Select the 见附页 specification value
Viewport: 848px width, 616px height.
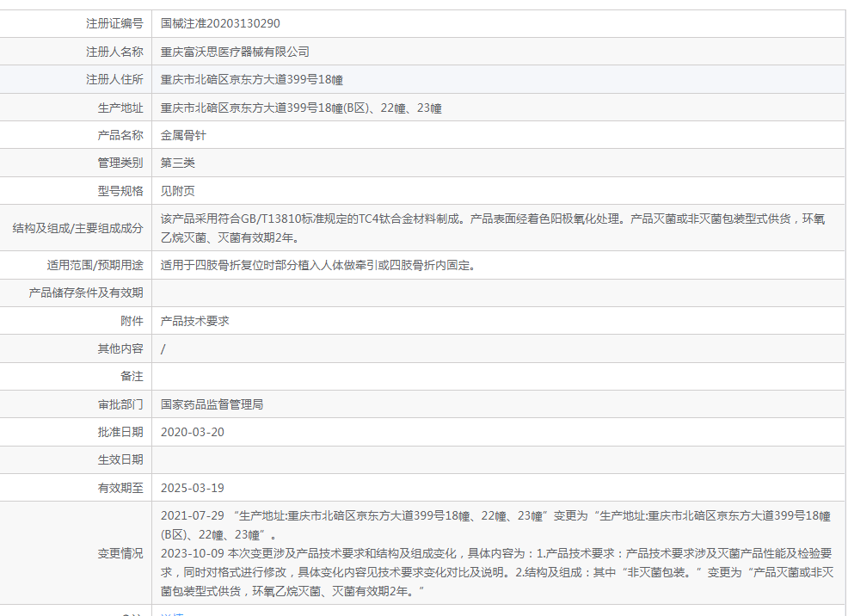177,191
